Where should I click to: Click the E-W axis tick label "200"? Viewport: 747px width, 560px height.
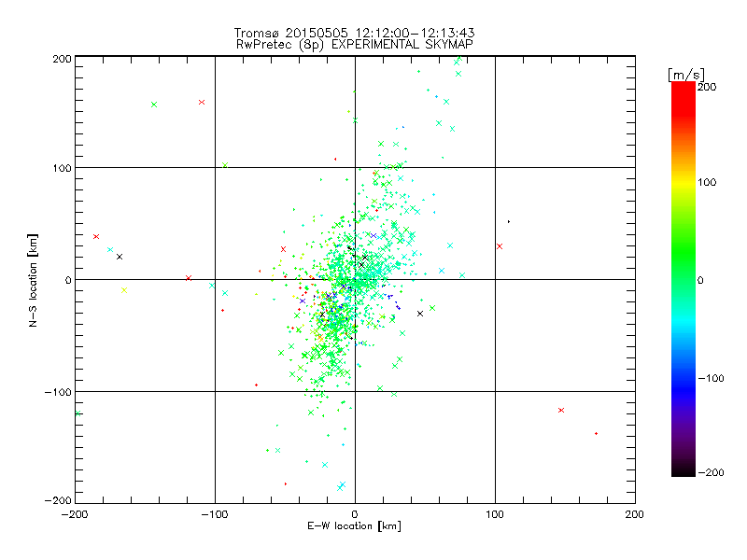(635, 514)
